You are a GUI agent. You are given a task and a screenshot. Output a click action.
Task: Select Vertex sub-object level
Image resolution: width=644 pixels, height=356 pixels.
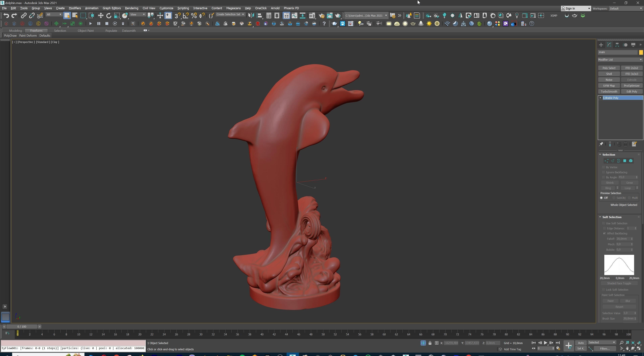(606, 161)
